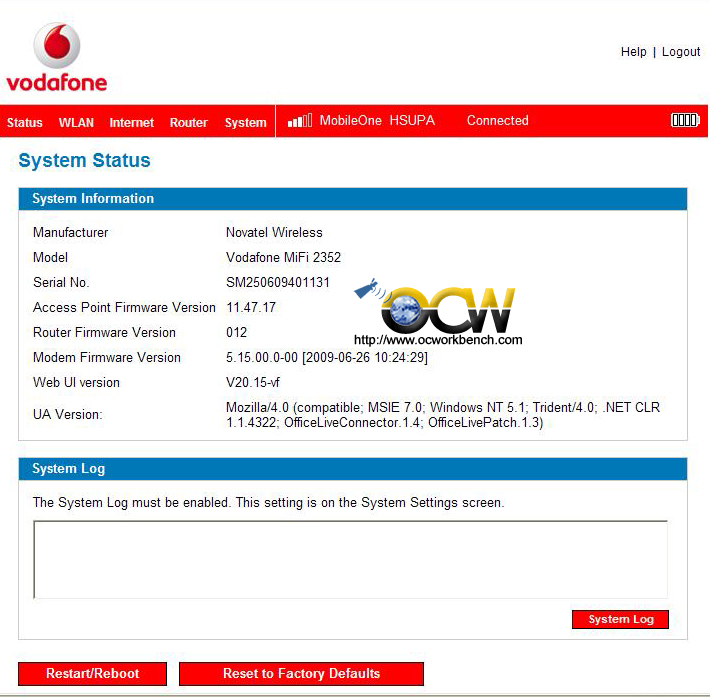Click the Serial No. label
The width and height of the screenshot is (710, 697).
pyautogui.click(x=61, y=282)
